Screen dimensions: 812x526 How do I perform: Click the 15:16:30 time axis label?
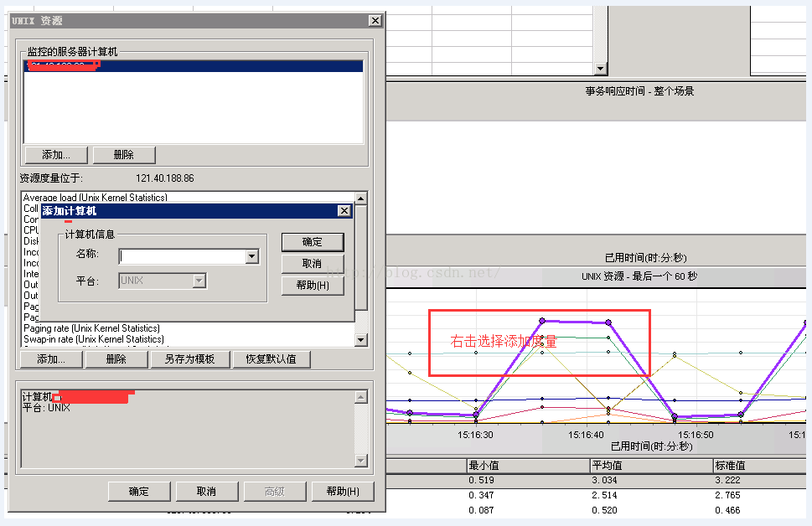[x=475, y=435]
